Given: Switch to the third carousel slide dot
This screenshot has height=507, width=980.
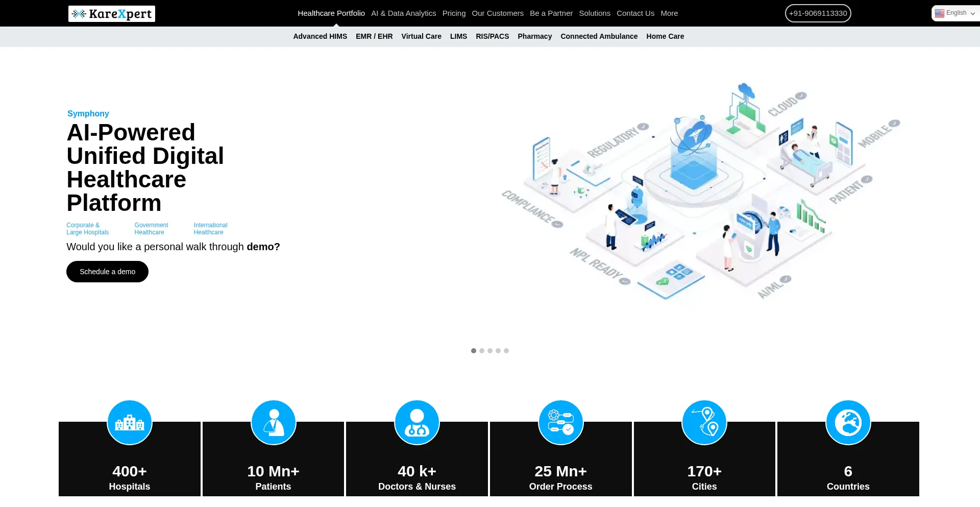Looking at the screenshot, I should click(490, 351).
